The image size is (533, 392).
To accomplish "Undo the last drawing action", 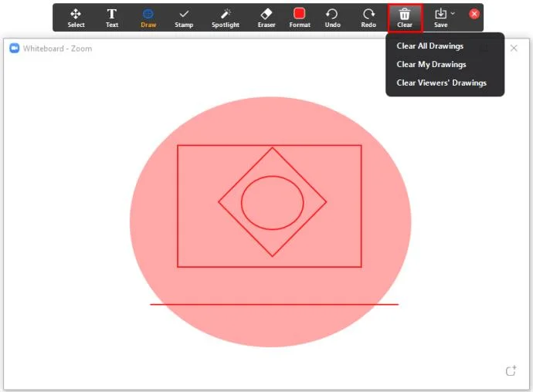I will point(332,18).
